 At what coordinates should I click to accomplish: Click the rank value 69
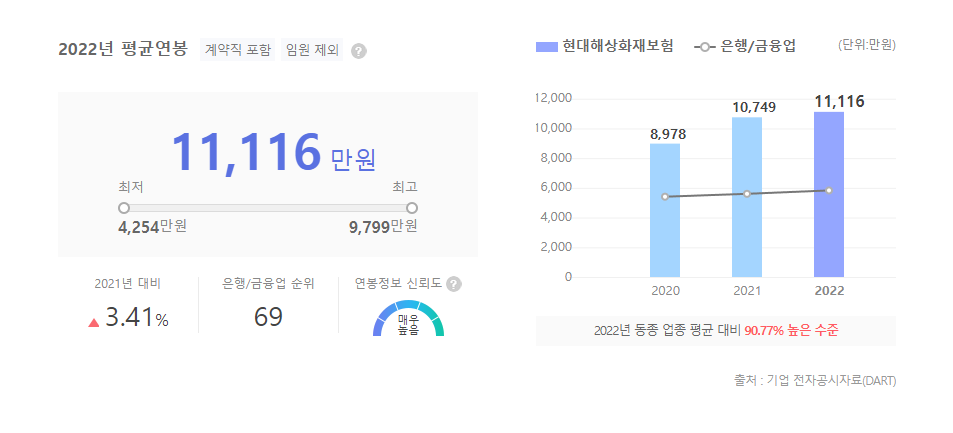[x=269, y=317]
